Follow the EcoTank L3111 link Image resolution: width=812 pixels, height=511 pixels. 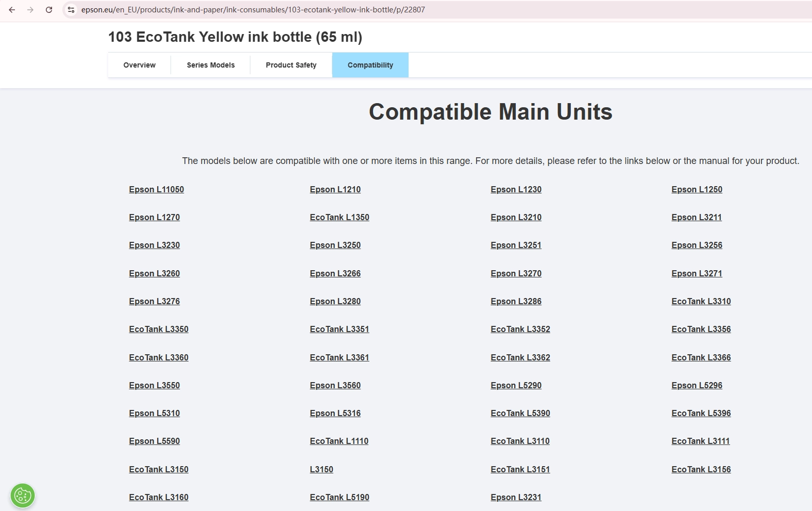pyautogui.click(x=701, y=441)
